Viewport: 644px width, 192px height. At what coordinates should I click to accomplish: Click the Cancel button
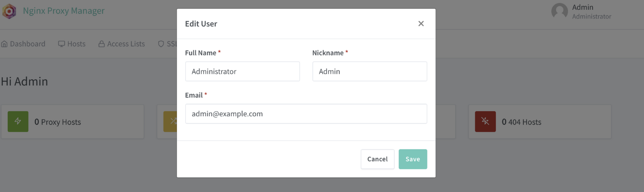[377, 159]
